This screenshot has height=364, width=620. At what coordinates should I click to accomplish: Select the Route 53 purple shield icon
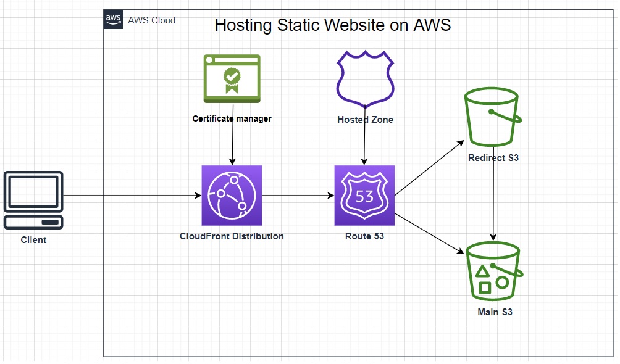click(x=364, y=196)
